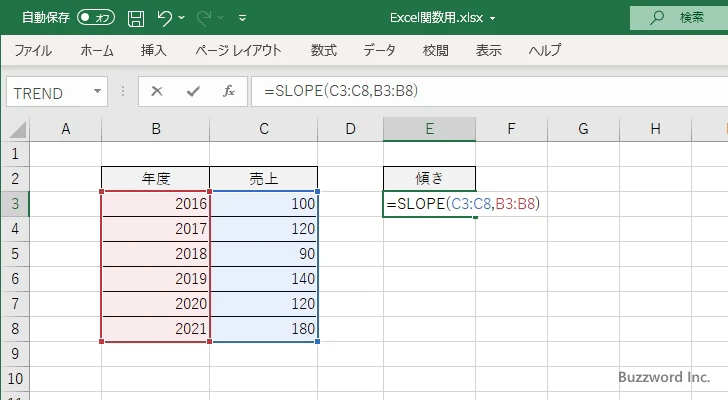This screenshot has height=400, width=728.
Task: Select column E header
Action: pos(429,129)
